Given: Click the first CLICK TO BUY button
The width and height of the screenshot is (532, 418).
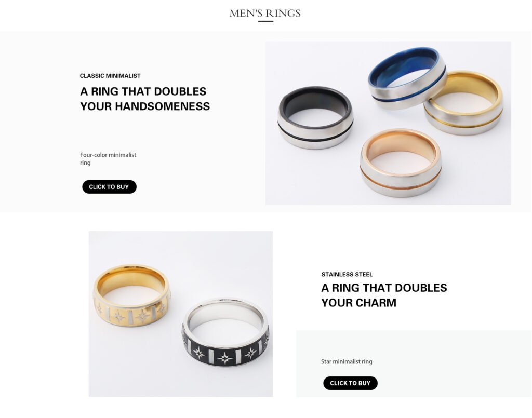Looking at the screenshot, I should tap(109, 187).
